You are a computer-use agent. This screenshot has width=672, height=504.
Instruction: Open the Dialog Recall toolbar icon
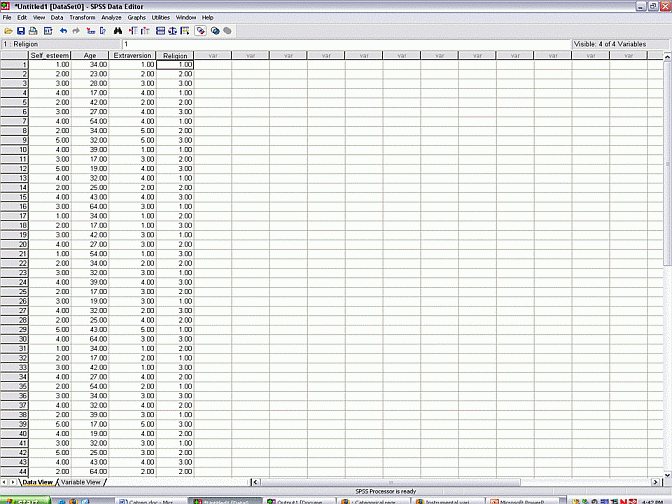(48, 31)
